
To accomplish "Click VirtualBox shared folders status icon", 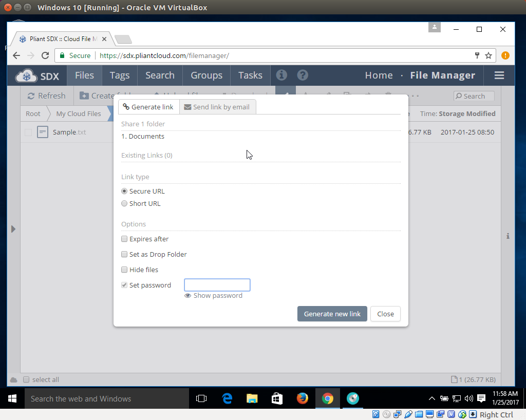I will point(419,414).
